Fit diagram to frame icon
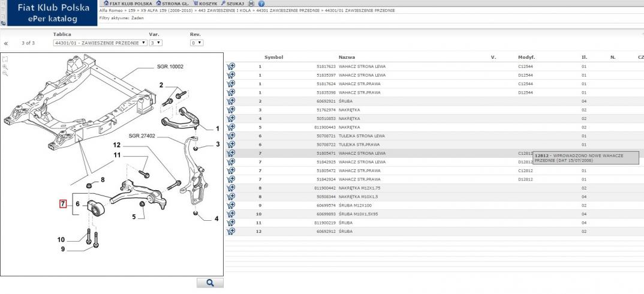The width and height of the screenshot is (644, 294). pyautogui.click(x=5, y=59)
